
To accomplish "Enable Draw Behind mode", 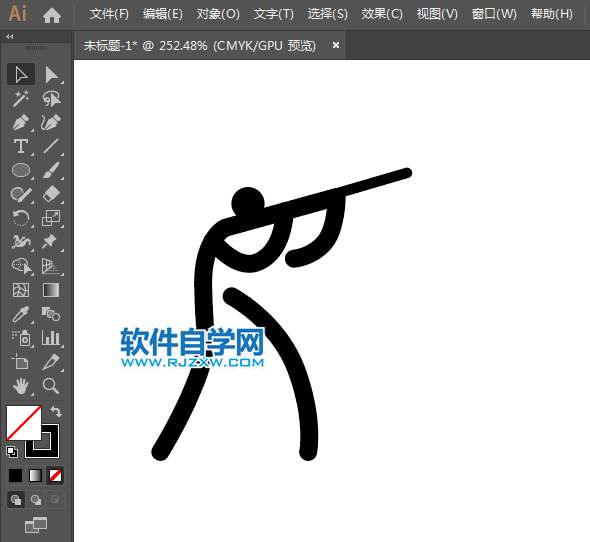I will pyautogui.click(x=36, y=500).
